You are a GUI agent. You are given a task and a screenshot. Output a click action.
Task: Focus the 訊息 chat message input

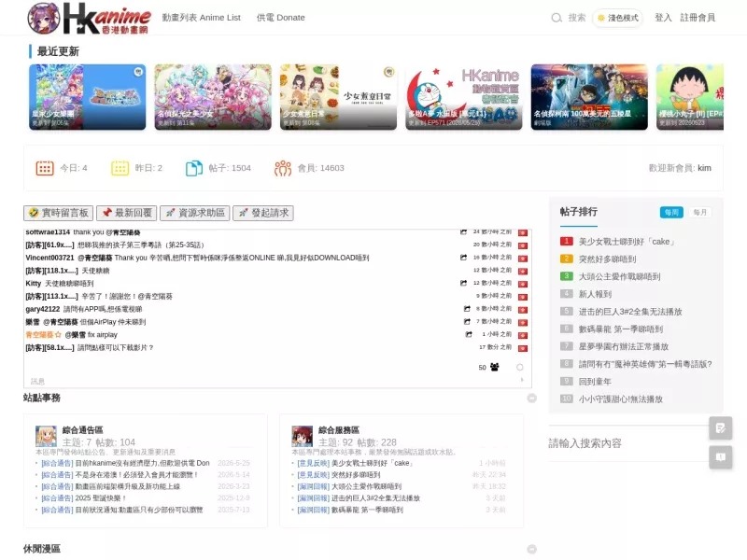pyautogui.click(x=272, y=382)
